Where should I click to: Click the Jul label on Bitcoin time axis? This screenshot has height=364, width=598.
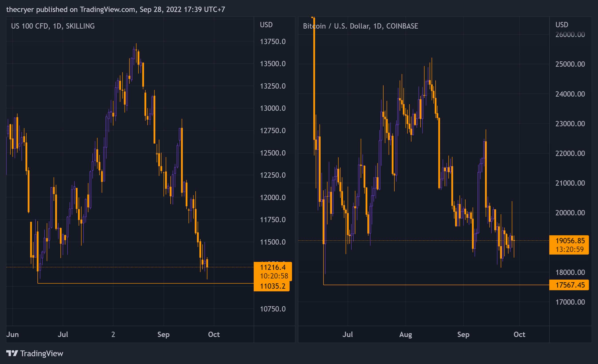coord(348,334)
